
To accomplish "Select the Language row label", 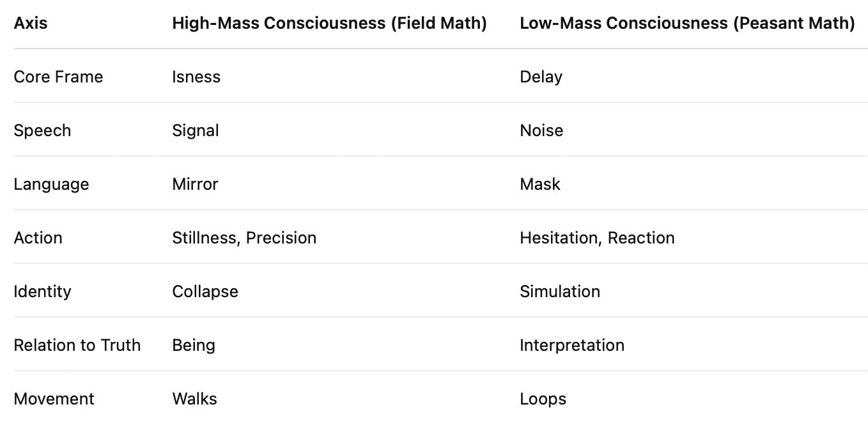I will pyautogui.click(x=51, y=184).
